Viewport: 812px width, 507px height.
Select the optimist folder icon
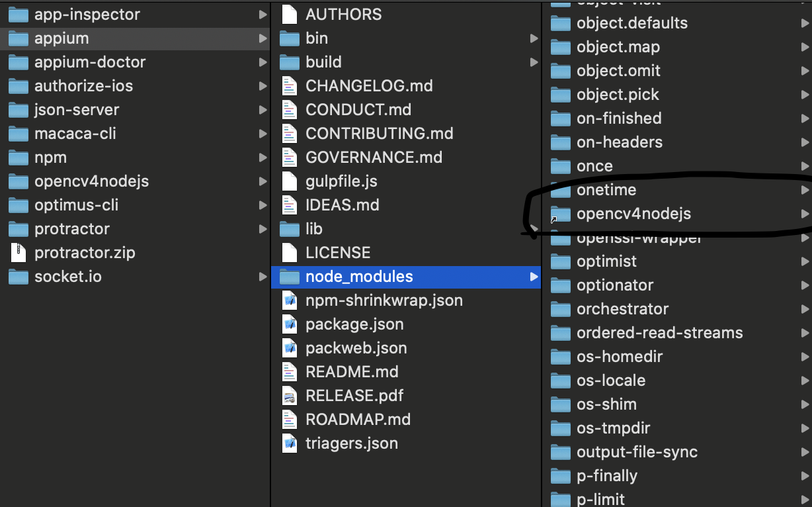tap(561, 261)
